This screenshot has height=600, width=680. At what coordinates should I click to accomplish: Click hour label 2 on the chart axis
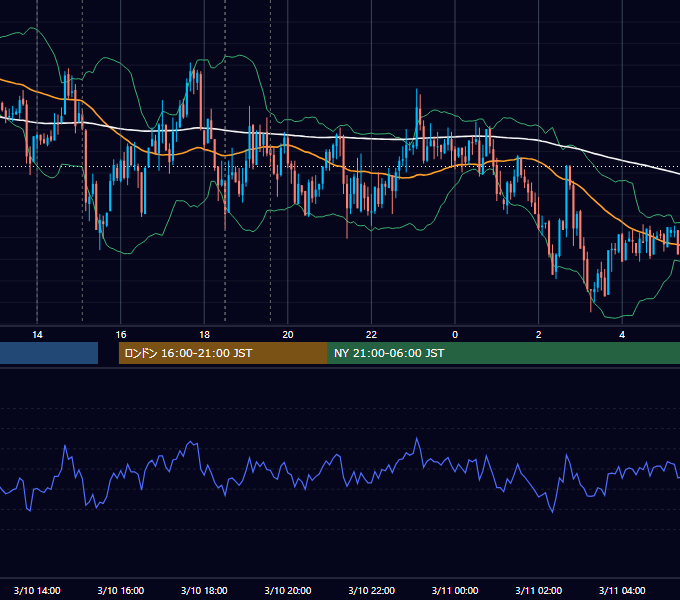pyautogui.click(x=539, y=334)
